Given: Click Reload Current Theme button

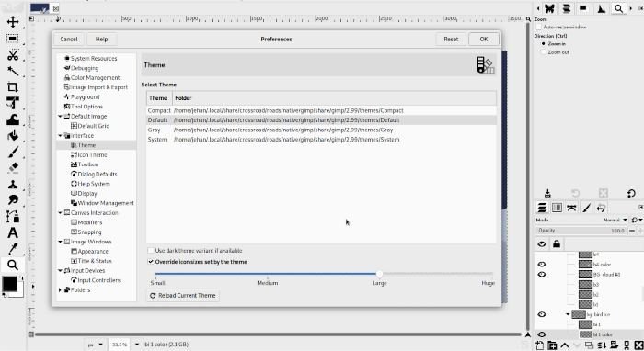Looking at the screenshot, I should [x=183, y=295].
